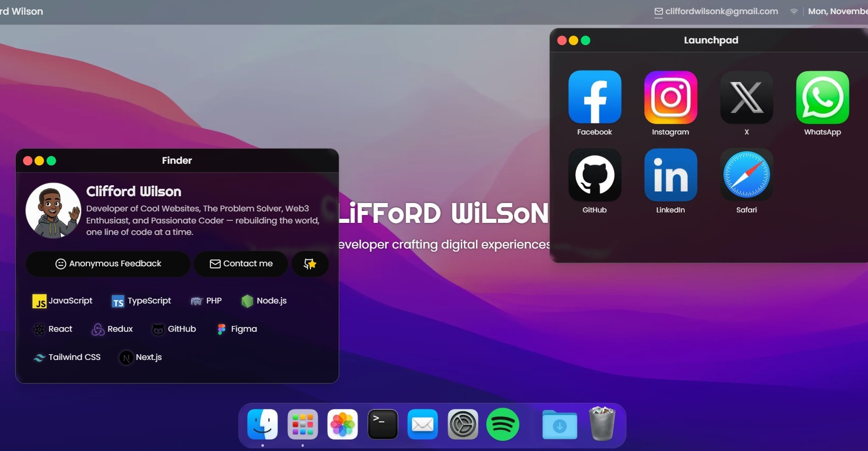868x451 pixels.
Task: Click the Wi-Fi icon in the menu bar
Action: click(794, 12)
